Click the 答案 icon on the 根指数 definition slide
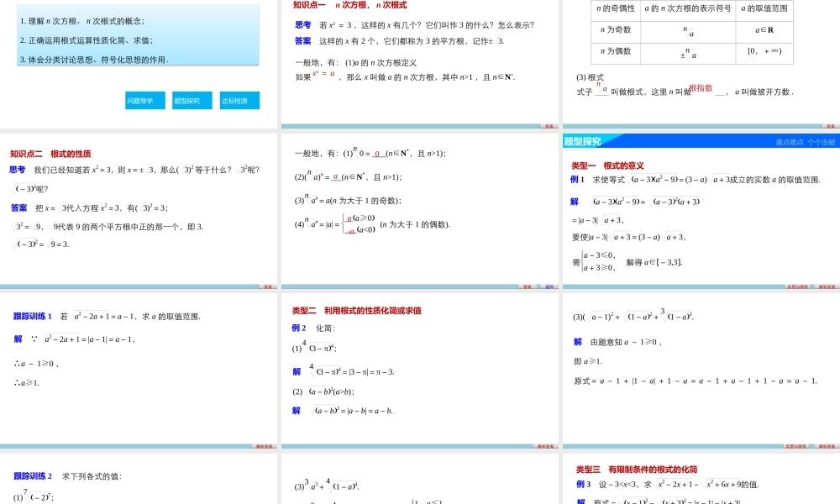The height and width of the screenshot is (504, 840). click(x=831, y=125)
